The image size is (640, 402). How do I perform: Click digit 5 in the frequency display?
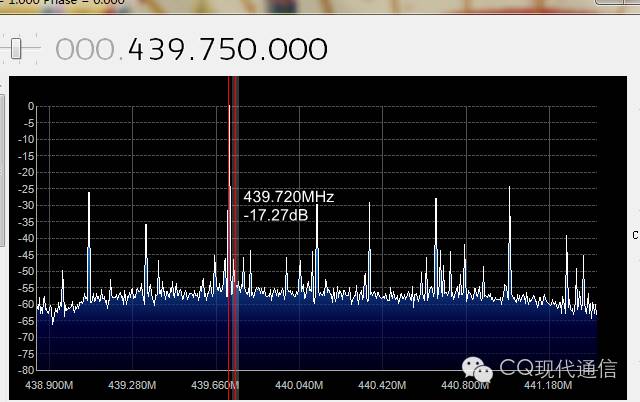point(229,49)
